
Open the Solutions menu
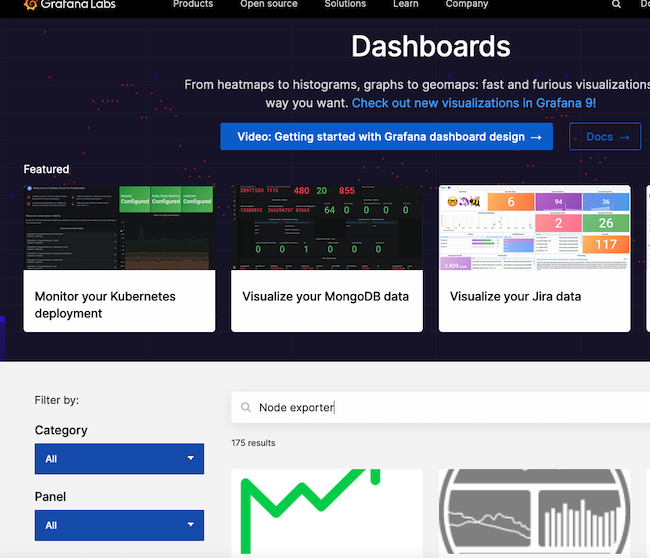[x=345, y=5]
